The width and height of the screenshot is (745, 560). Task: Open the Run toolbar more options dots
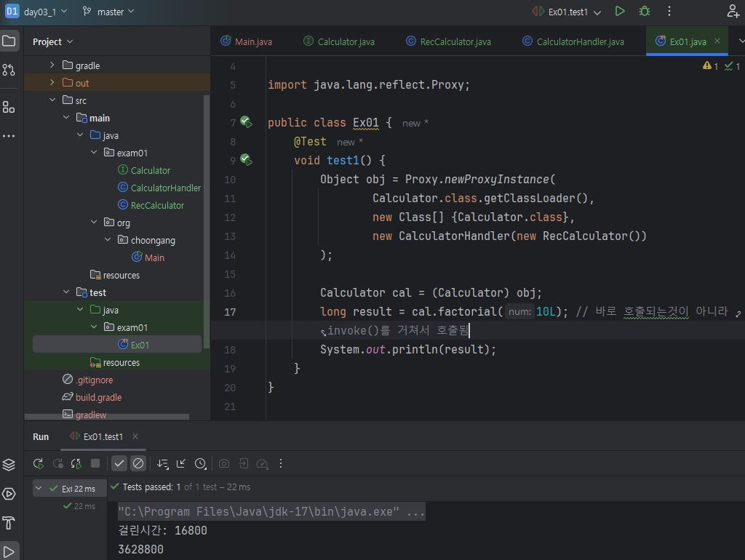pos(281,463)
